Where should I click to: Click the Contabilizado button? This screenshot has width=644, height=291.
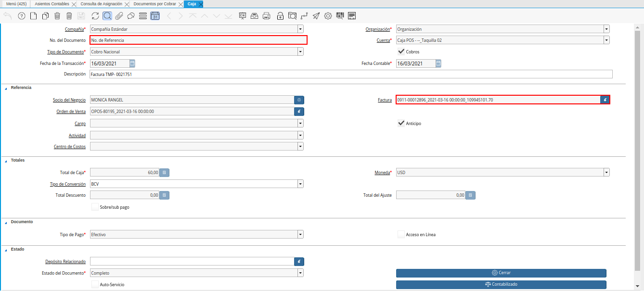[x=501, y=284]
